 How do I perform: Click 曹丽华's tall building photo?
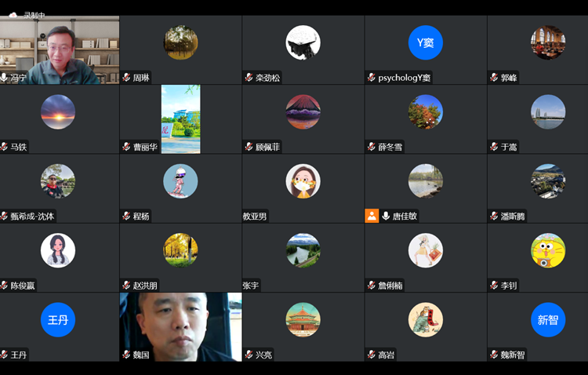point(180,118)
